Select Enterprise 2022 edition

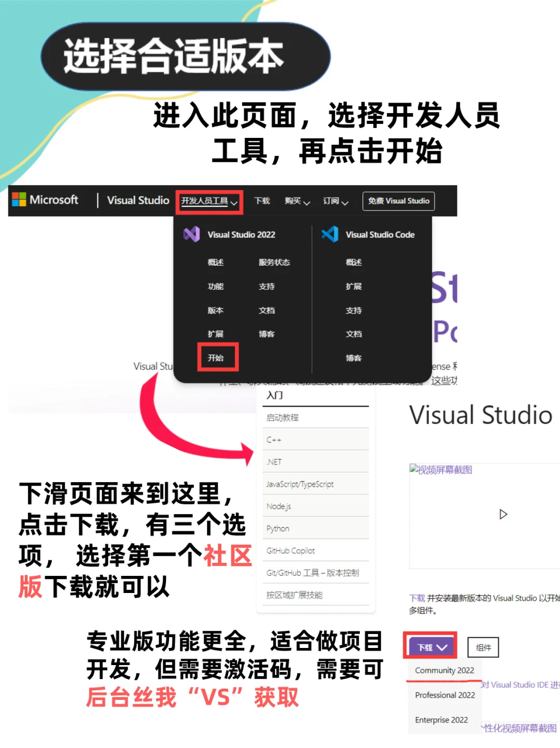[441, 719]
